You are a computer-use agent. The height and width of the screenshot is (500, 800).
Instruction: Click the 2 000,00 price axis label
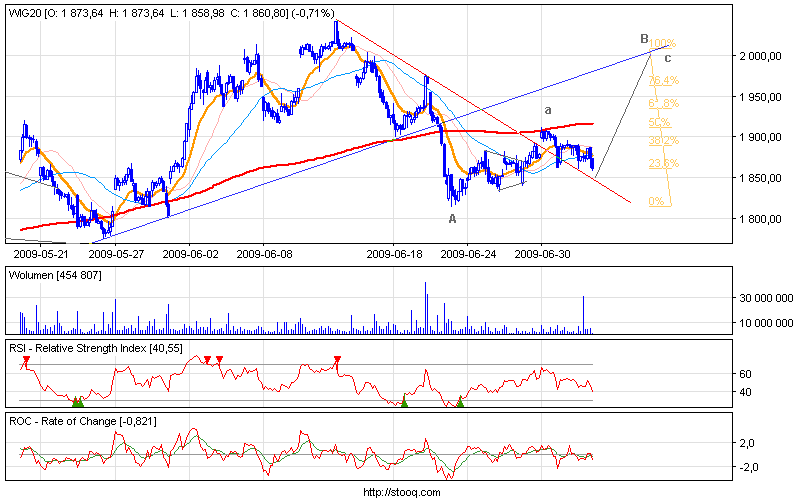pyautogui.click(x=760, y=56)
